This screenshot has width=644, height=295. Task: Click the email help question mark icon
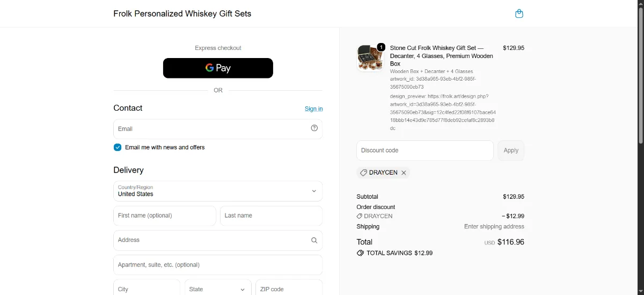[314, 128]
